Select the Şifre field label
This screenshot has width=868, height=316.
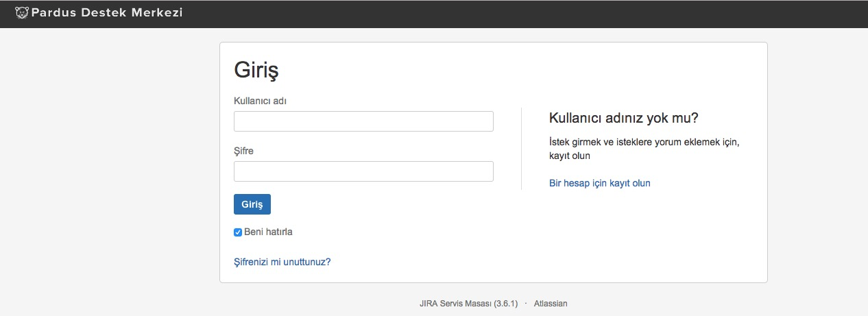243,151
